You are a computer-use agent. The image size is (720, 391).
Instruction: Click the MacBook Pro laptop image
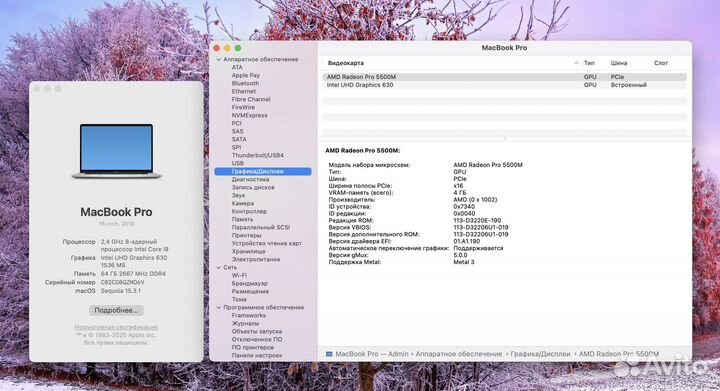click(117, 151)
